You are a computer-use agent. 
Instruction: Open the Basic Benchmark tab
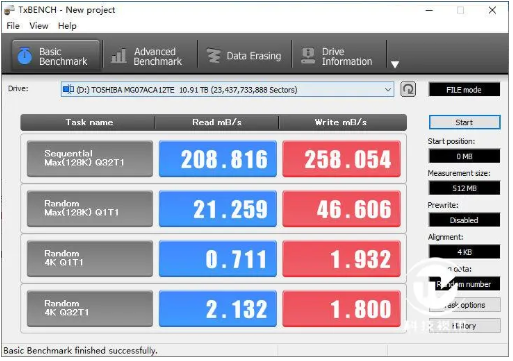coord(56,56)
